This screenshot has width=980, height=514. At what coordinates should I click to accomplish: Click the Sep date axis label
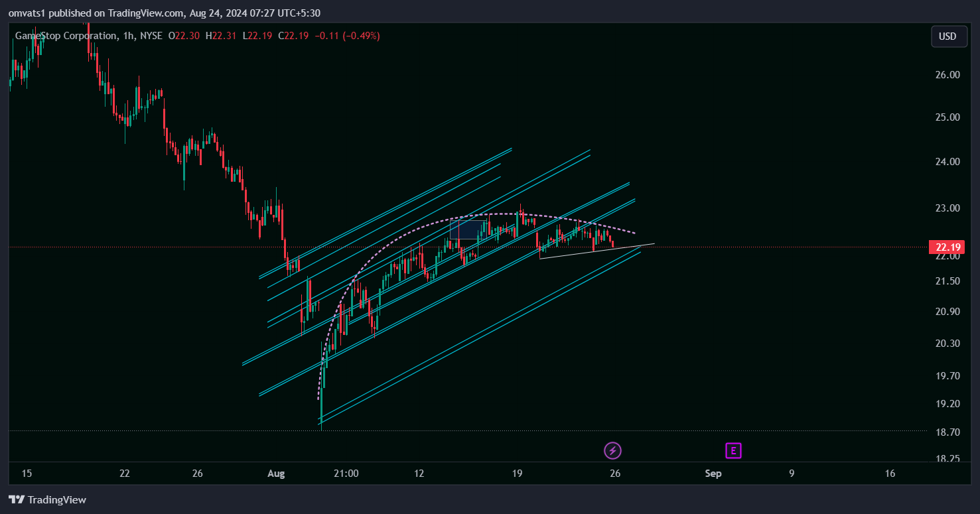(713, 474)
